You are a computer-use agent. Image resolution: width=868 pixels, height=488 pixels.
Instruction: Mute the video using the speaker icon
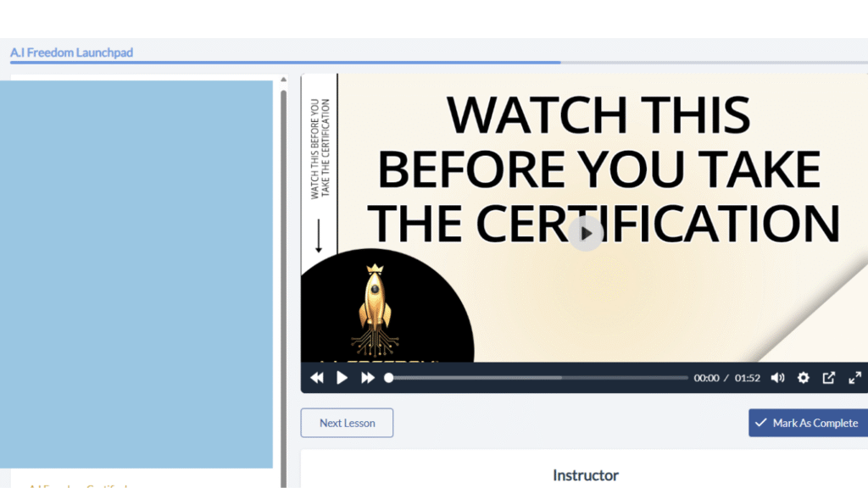pyautogui.click(x=777, y=378)
